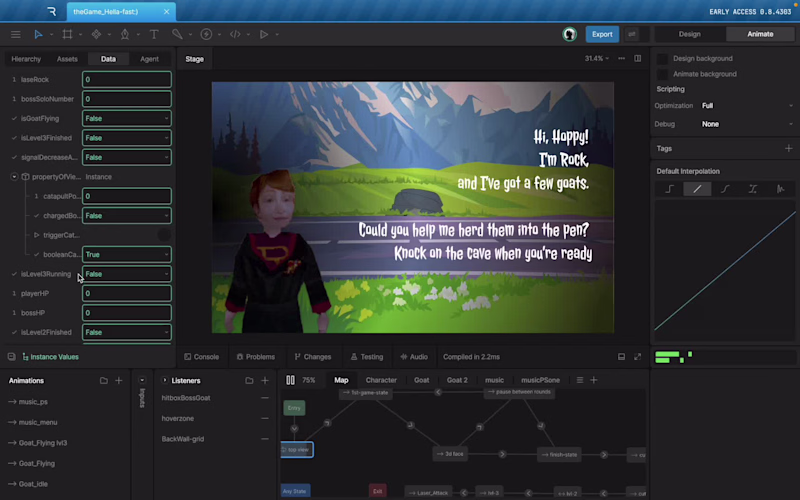Image resolution: width=800 pixels, height=500 pixels.
Task: Click the Animate background color swatch
Action: pyautogui.click(x=662, y=74)
